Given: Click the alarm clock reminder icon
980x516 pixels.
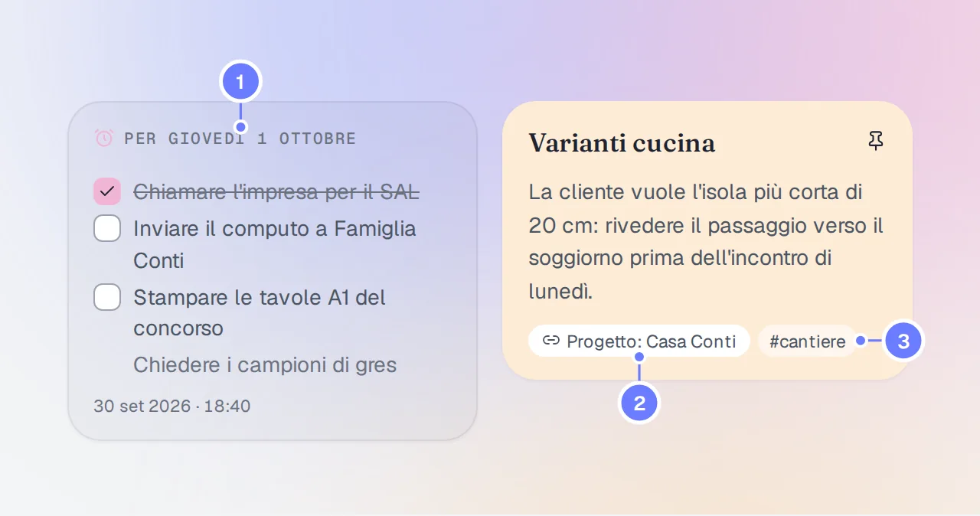Looking at the screenshot, I should point(104,138).
